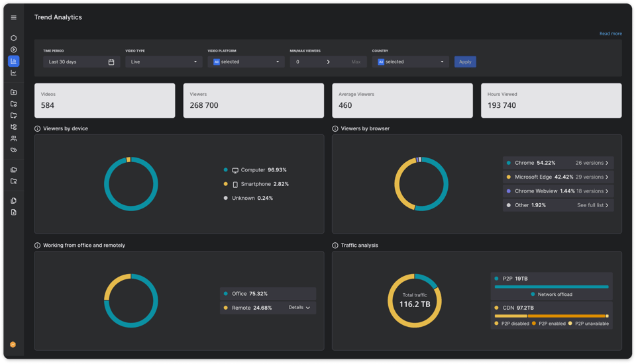The image size is (636, 364).
Task: Open the Video Platform dropdown
Action: click(246, 62)
